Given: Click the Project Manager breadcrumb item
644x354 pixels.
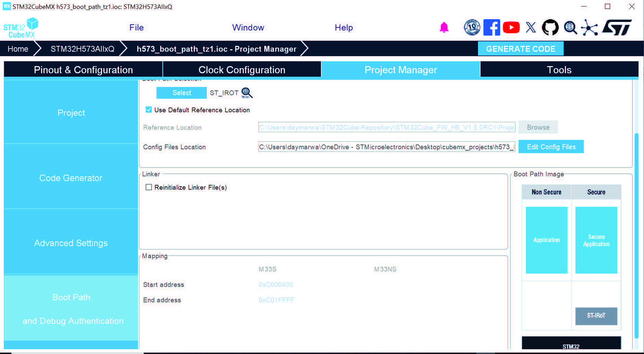Looking at the screenshot, I should pos(216,49).
